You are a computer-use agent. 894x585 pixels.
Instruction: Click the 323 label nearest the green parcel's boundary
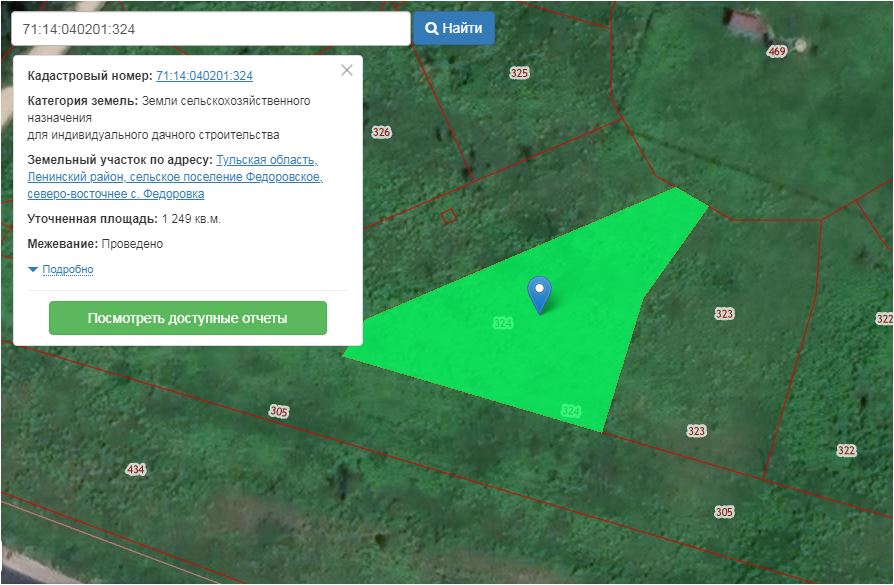pyautogui.click(x=697, y=431)
